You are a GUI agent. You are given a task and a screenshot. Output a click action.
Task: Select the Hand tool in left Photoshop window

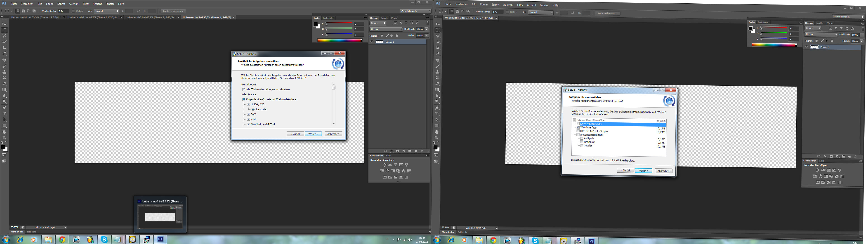click(x=4, y=132)
